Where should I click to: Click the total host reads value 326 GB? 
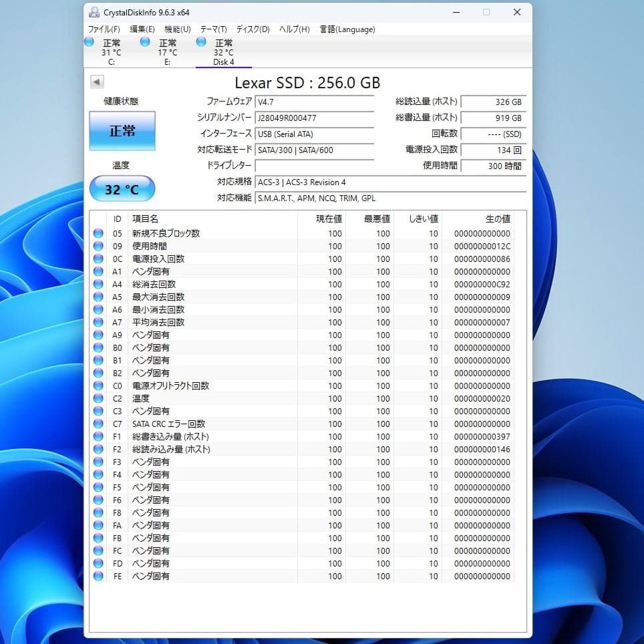[x=494, y=102]
